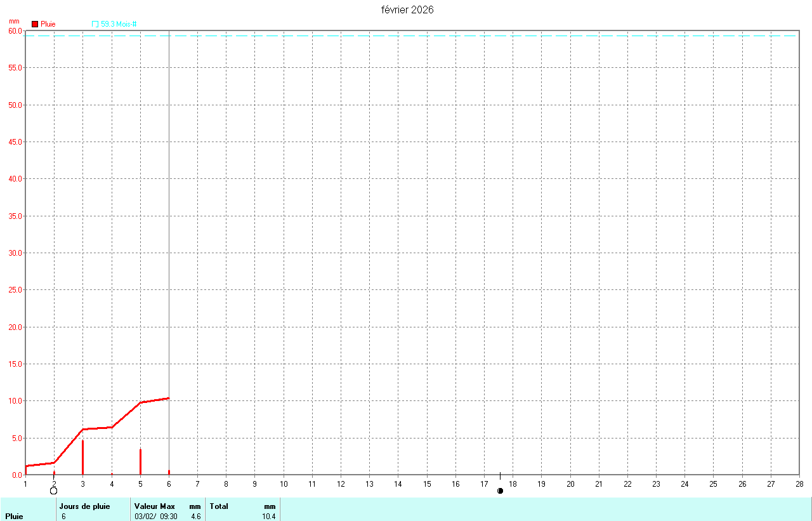
Task: Click day 14 on the x-axis
Action: [398, 484]
